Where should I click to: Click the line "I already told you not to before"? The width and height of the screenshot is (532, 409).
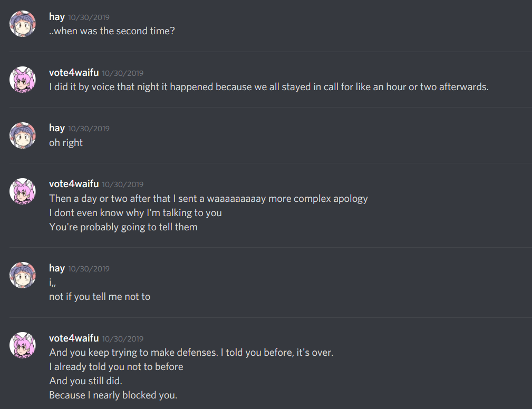pos(116,366)
